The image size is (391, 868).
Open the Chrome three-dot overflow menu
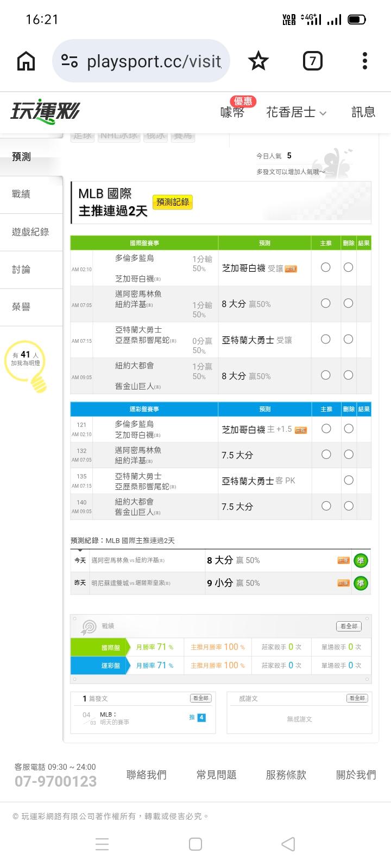365,61
